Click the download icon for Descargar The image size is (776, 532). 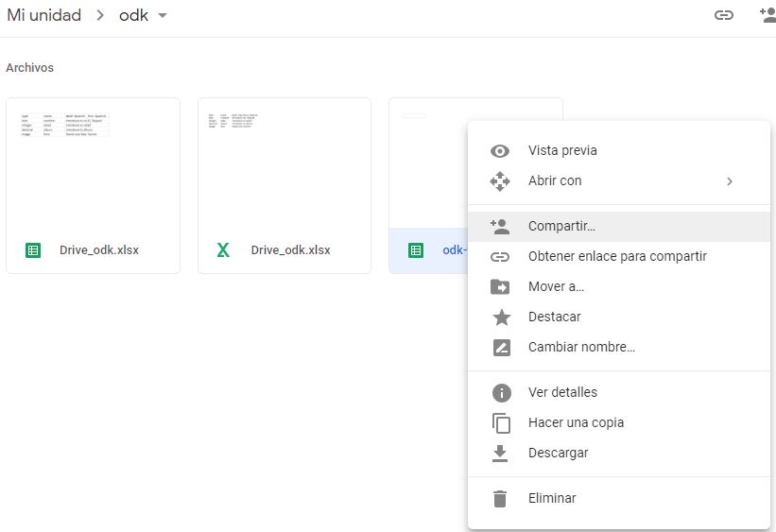click(x=500, y=454)
